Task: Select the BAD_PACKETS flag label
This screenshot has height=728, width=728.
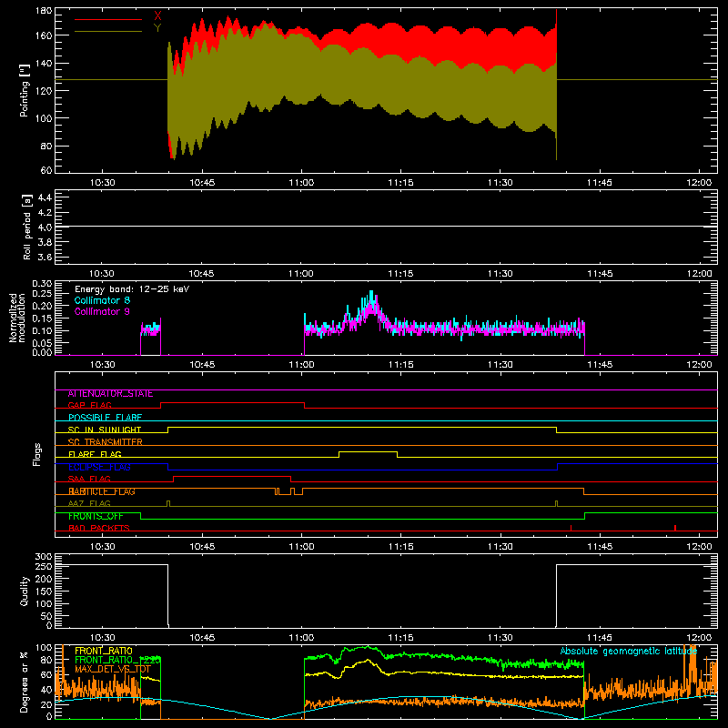Action: (99, 528)
